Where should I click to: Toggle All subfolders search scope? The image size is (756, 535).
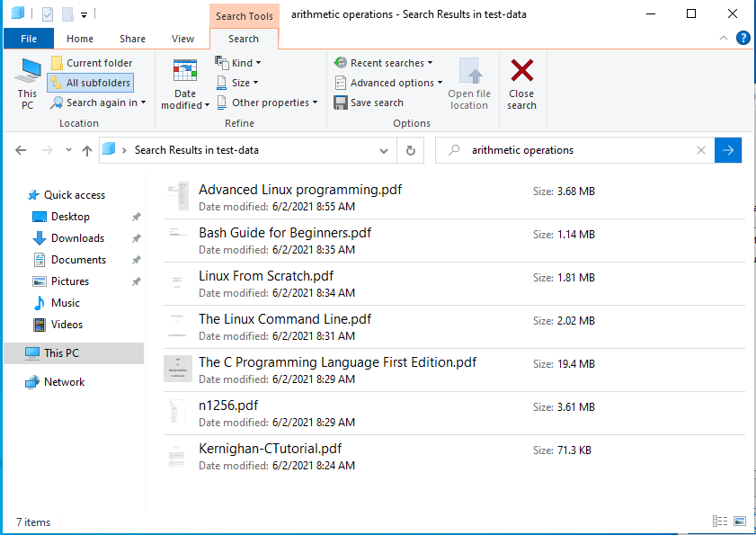[x=91, y=83]
